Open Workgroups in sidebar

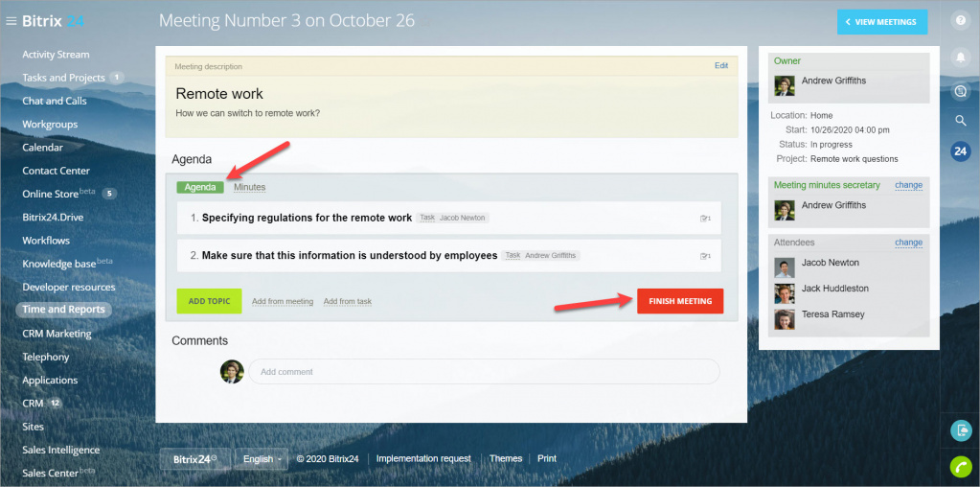coord(50,124)
